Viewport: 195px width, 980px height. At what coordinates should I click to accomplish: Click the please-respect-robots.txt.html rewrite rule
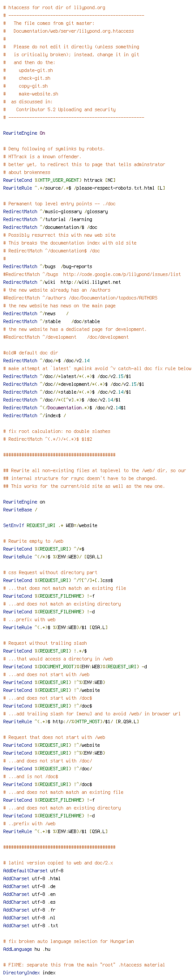coord(84,188)
